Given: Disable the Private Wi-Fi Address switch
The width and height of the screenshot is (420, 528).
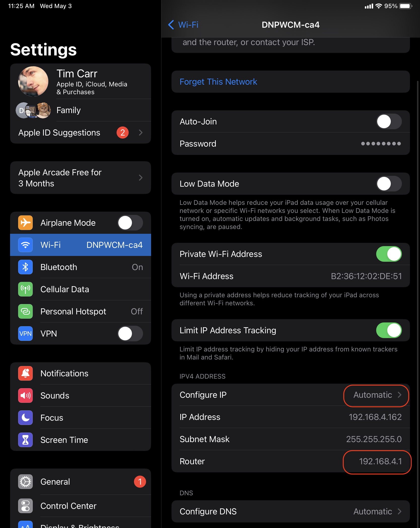Looking at the screenshot, I should coord(389,254).
